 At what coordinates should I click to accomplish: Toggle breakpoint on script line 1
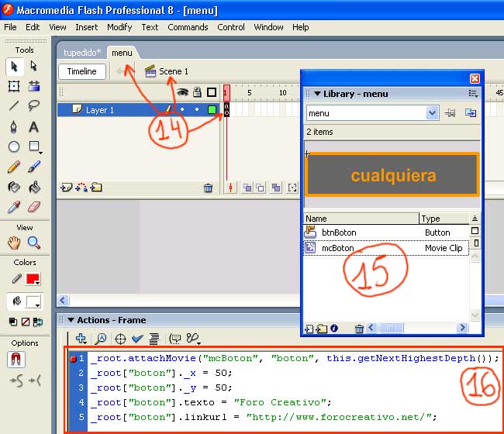pyautogui.click(x=74, y=359)
